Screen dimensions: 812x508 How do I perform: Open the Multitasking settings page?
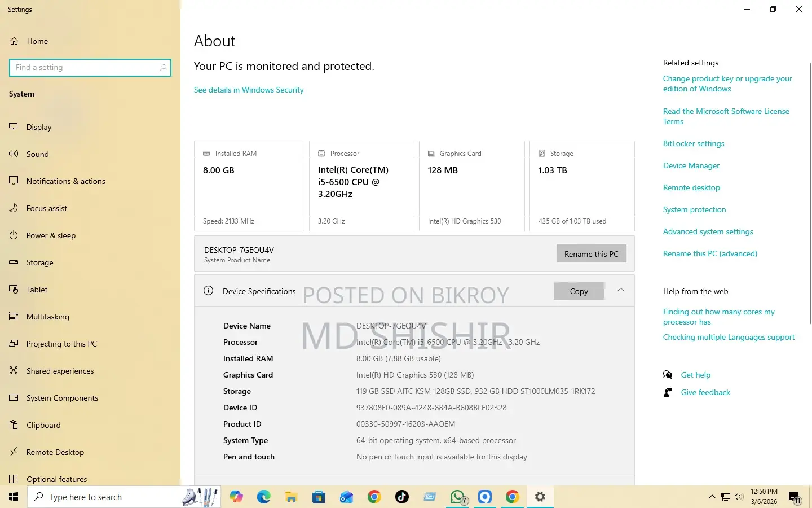coord(39,317)
